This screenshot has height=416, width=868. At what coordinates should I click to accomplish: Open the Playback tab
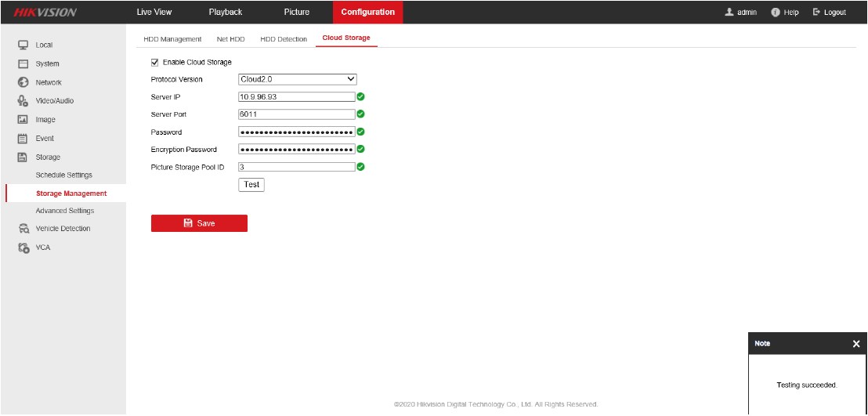tap(225, 13)
